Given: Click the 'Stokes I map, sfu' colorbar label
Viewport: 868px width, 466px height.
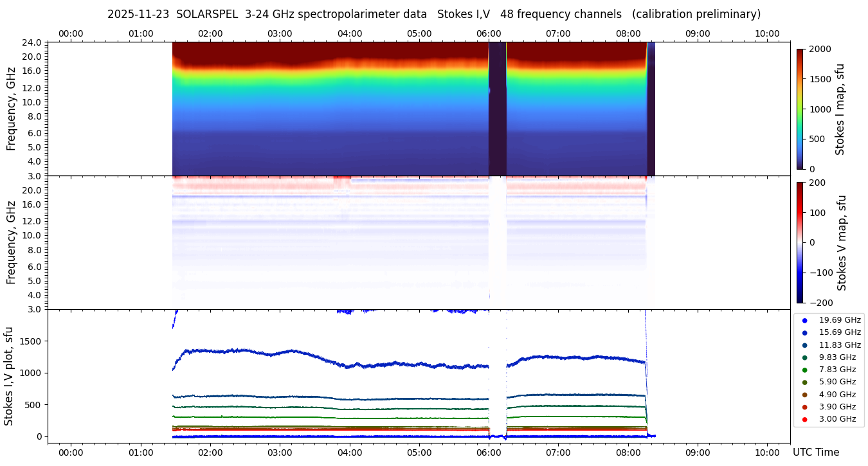Looking at the screenshot, I should [840, 109].
